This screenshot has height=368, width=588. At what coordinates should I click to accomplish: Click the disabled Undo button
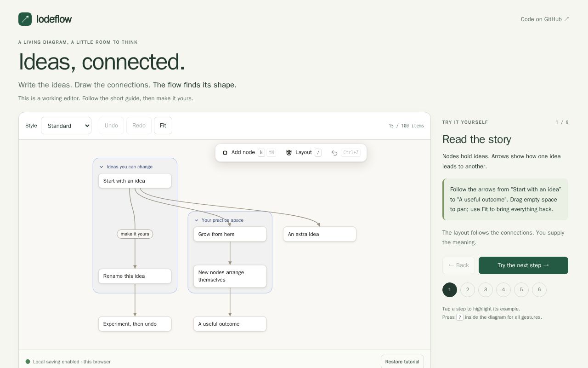(111, 126)
